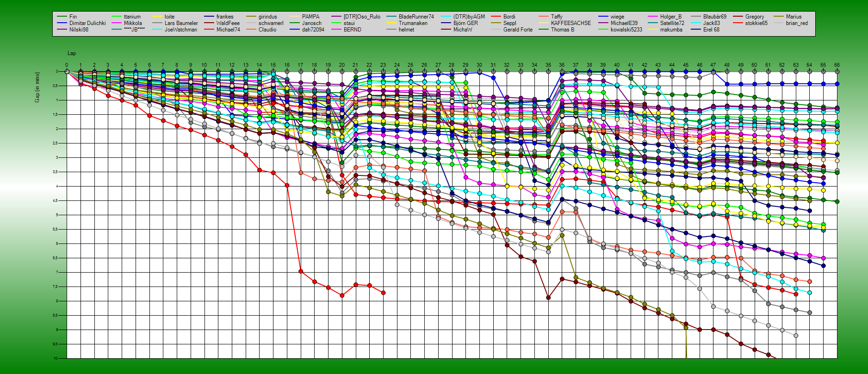Click the yellow swatch beside makumba

[x=653, y=30]
